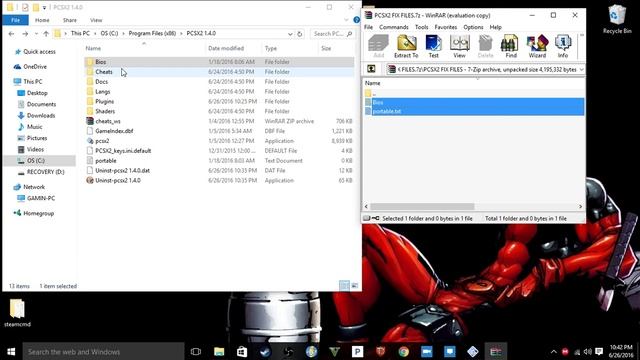
Task: Click Program Files (x86) in address bar
Action: pyautogui.click(x=152, y=33)
